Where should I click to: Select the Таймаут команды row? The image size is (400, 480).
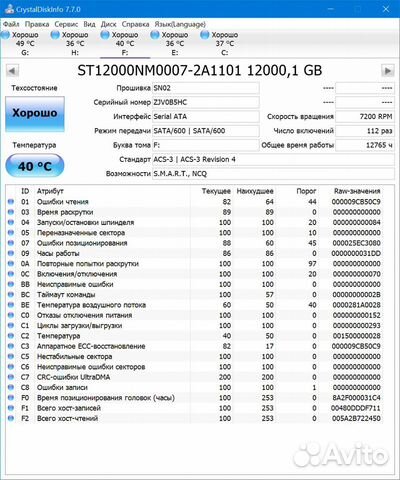click(x=195, y=295)
